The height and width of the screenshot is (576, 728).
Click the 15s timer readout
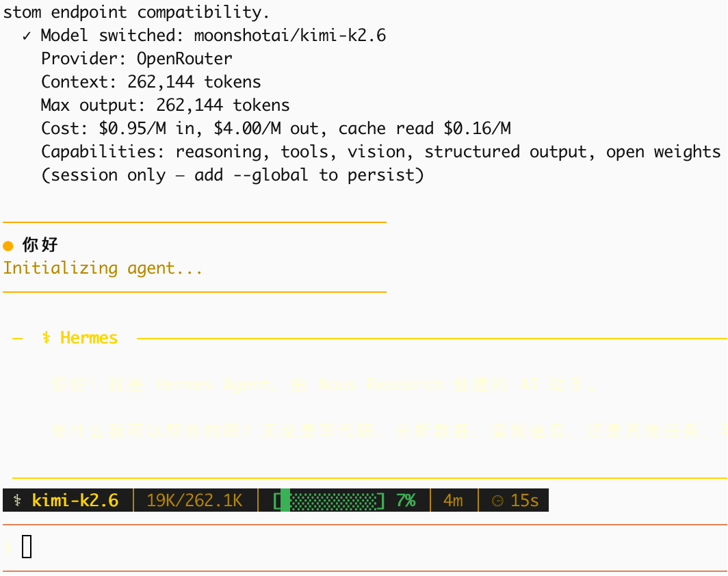[x=525, y=500]
